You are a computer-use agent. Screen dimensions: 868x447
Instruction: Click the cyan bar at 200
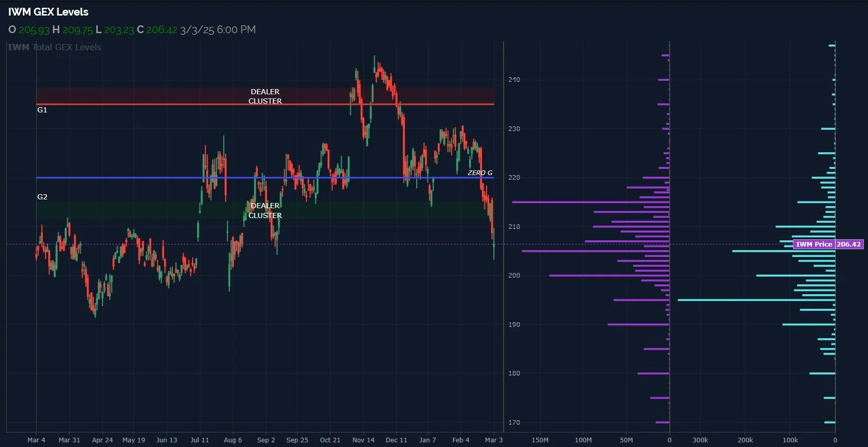(796, 276)
